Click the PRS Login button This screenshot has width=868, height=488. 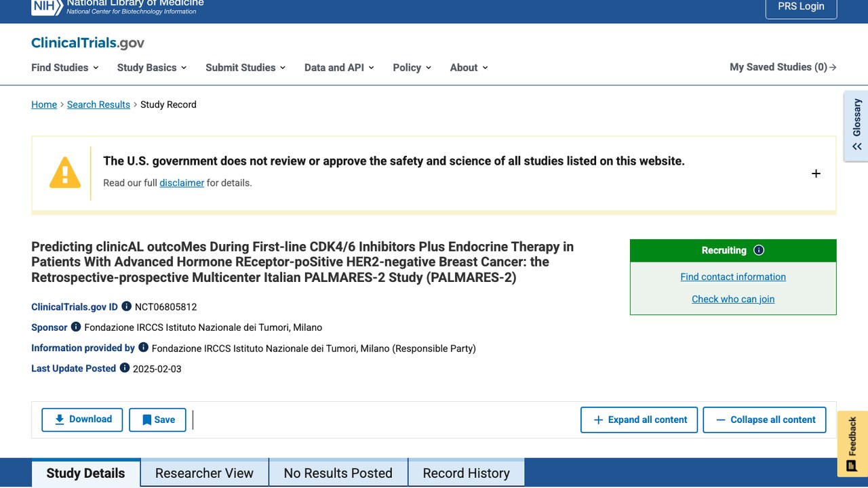click(801, 7)
